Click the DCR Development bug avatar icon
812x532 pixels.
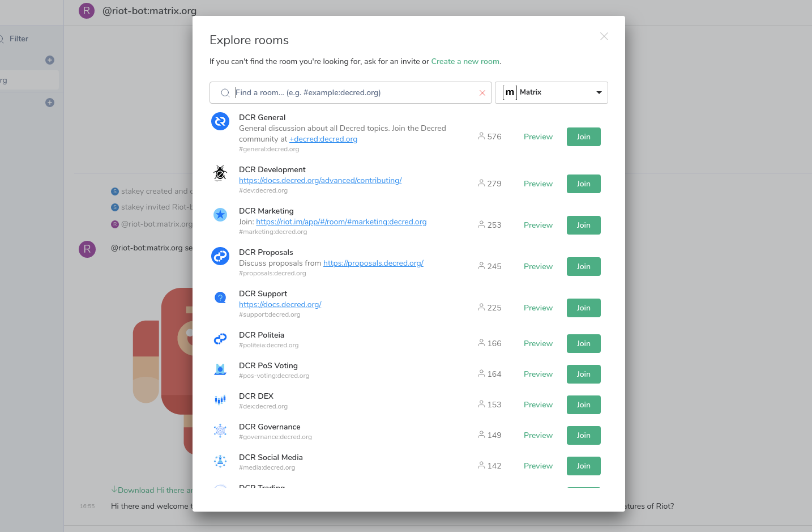point(220,173)
